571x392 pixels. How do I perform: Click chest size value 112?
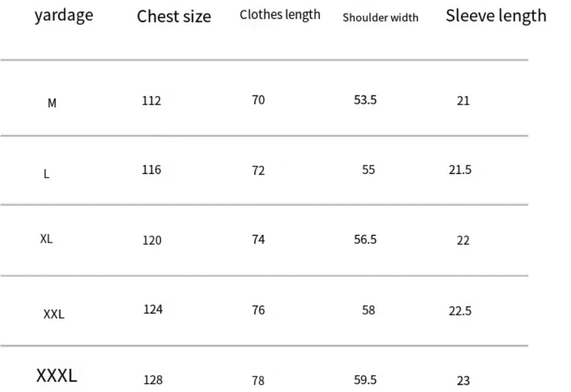pos(151,101)
